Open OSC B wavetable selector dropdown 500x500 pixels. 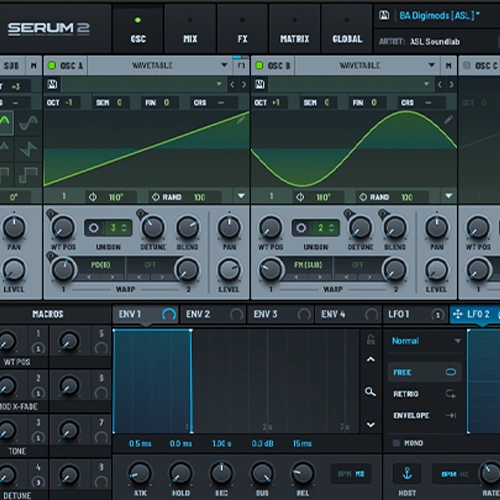[x=351, y=84]
